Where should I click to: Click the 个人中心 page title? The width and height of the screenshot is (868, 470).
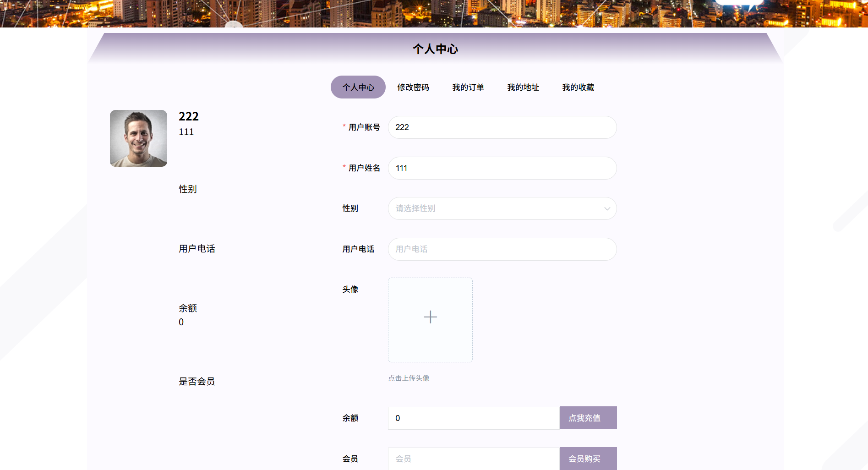tap(435, 49)
